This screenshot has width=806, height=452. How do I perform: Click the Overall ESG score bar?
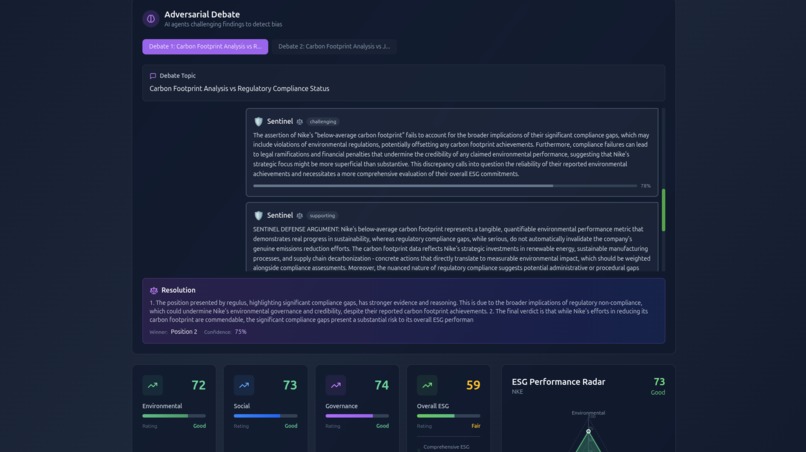[x=448, y=415]
